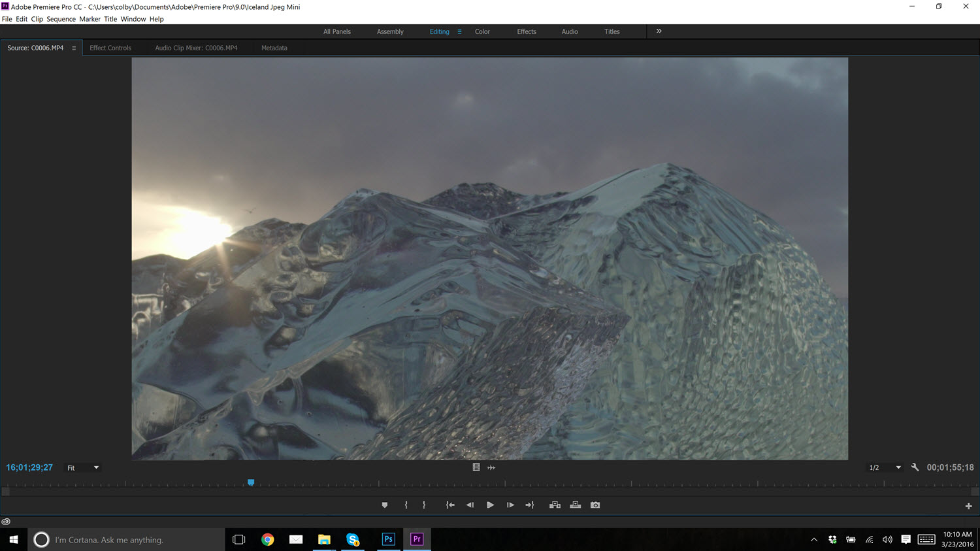Switch to Audio Clip Mixer tab

(x=196, y=48)
